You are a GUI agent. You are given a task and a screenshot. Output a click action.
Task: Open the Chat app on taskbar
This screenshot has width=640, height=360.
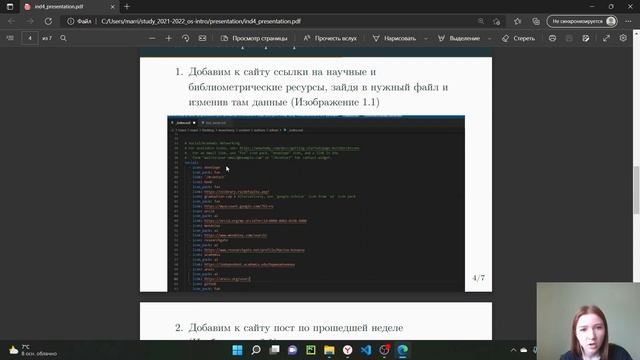point(293,350)
